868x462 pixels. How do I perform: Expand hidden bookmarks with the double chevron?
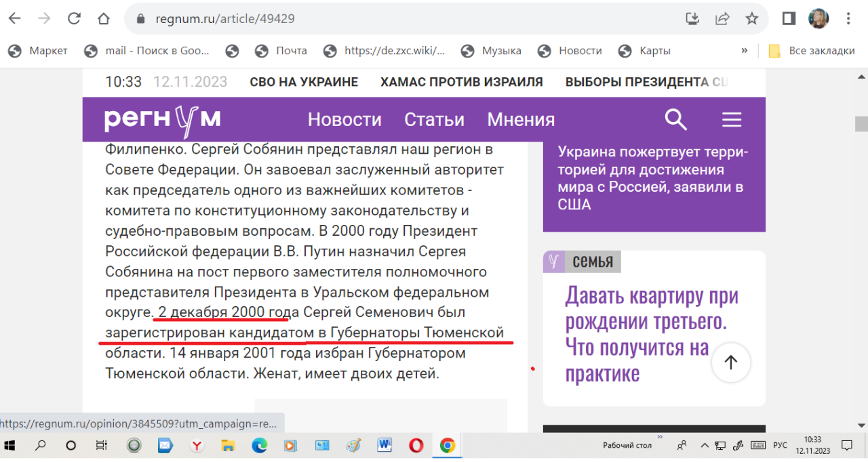(x=744, y=51)
